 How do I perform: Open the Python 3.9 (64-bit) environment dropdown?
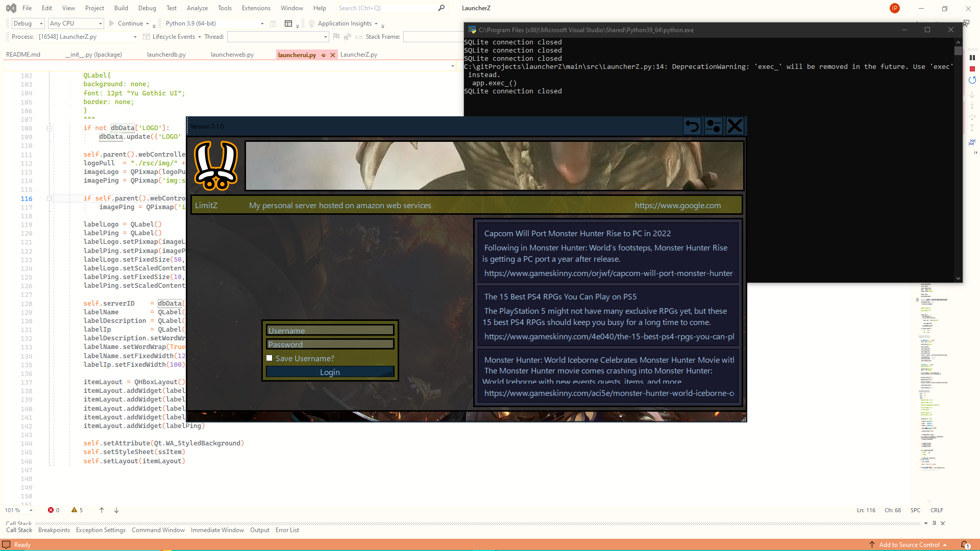tap(214, 23)
